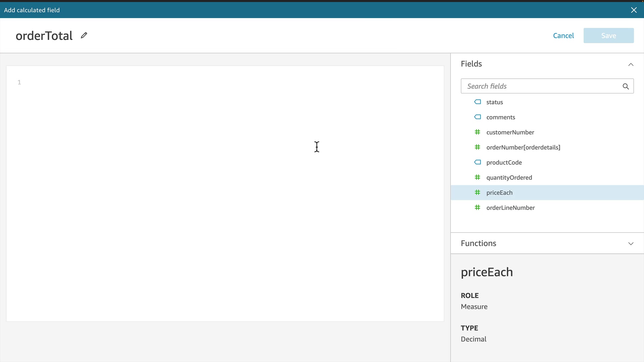This screenshot has height=362, width=644.
Task: Expand the Functions section chevron
Action: point(631,244)
